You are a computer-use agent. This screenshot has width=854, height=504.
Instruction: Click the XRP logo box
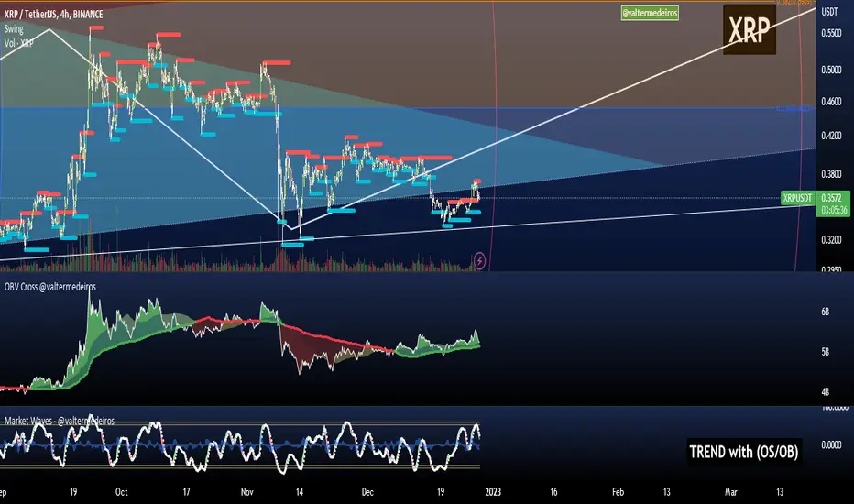(x=750, y=29)
